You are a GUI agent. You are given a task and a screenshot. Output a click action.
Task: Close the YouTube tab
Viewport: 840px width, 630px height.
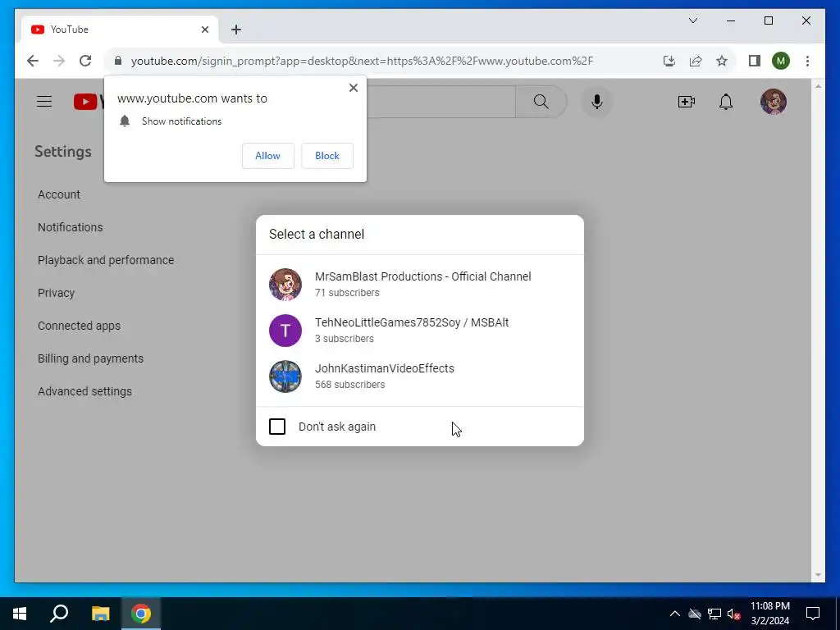[204, 30]
